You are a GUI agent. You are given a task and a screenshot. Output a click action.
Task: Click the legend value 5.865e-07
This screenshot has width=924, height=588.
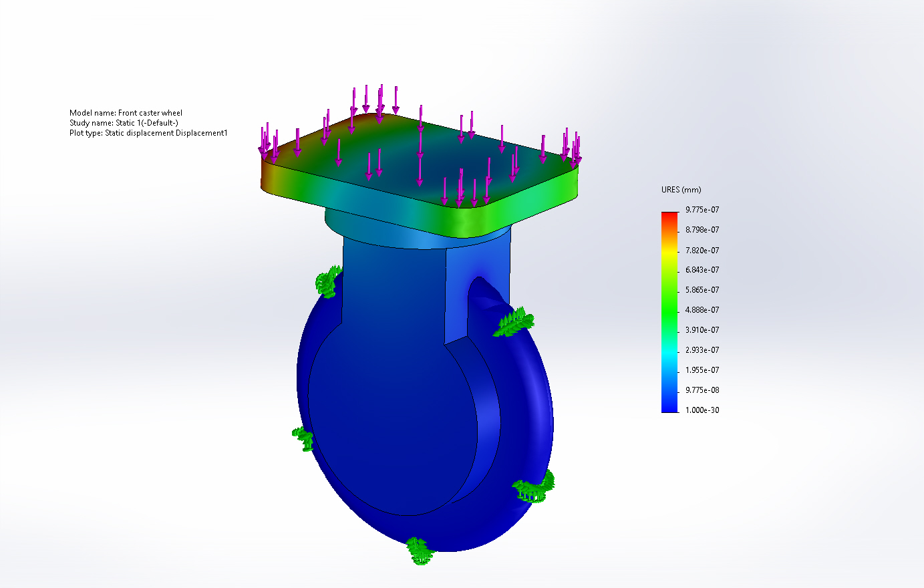pyautogui.click(x=702, y=290)
